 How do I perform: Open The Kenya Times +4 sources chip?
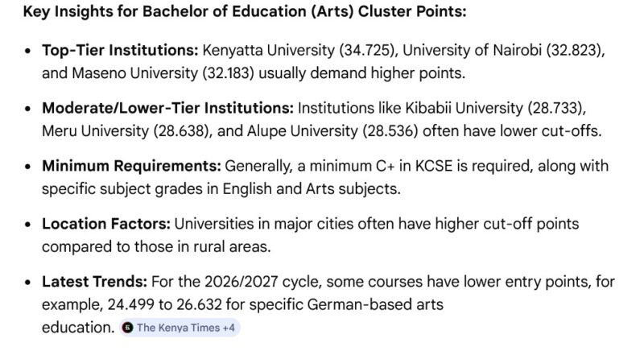click(180, 328)
